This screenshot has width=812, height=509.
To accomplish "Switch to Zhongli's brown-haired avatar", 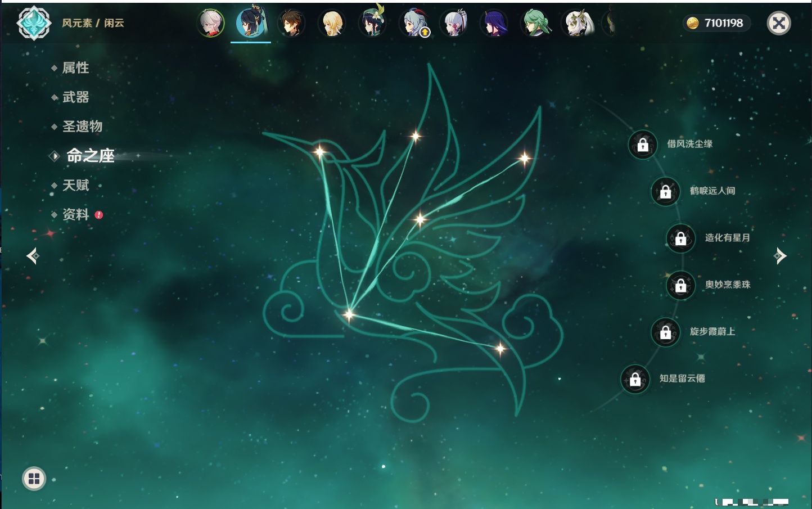I will pos(291,24).
